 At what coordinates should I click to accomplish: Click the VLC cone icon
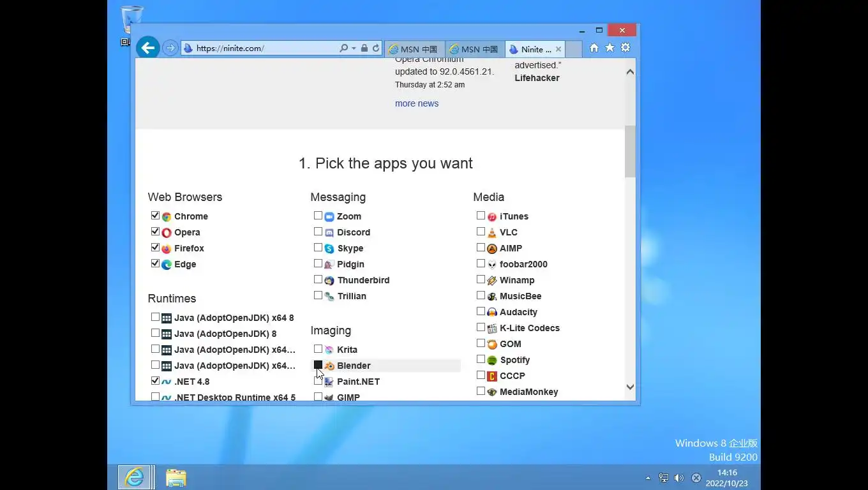pos(492,233)
